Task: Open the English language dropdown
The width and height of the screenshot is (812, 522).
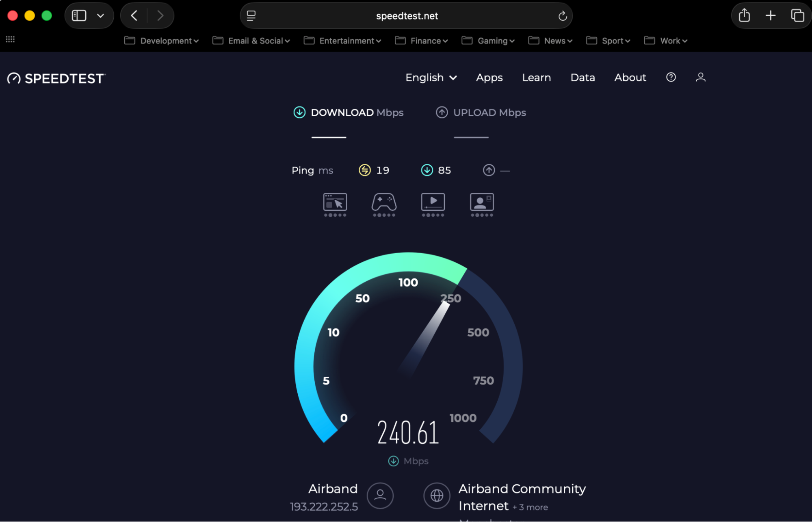Action: [x=431, y=78]
